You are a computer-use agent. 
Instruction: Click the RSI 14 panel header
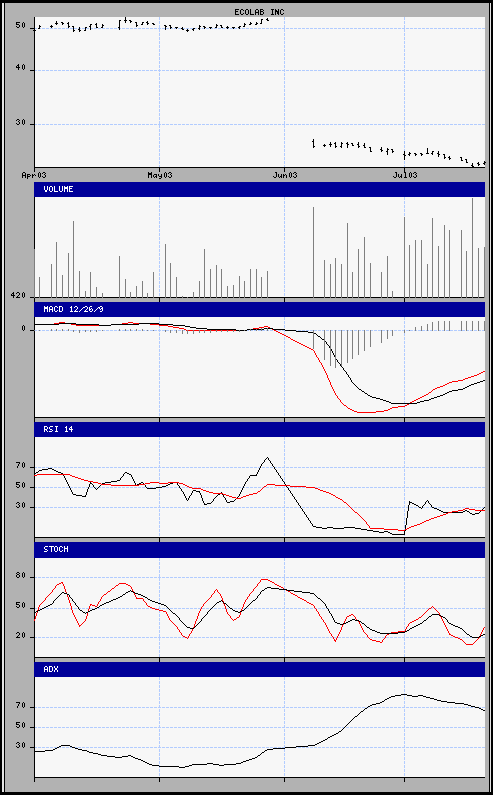coord(260,429)
